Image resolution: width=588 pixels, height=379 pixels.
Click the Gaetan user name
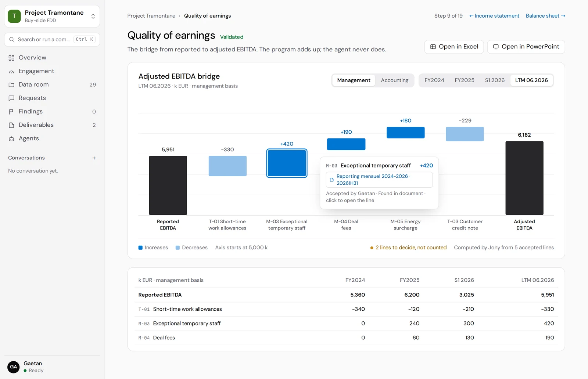[x=33, y=364]
